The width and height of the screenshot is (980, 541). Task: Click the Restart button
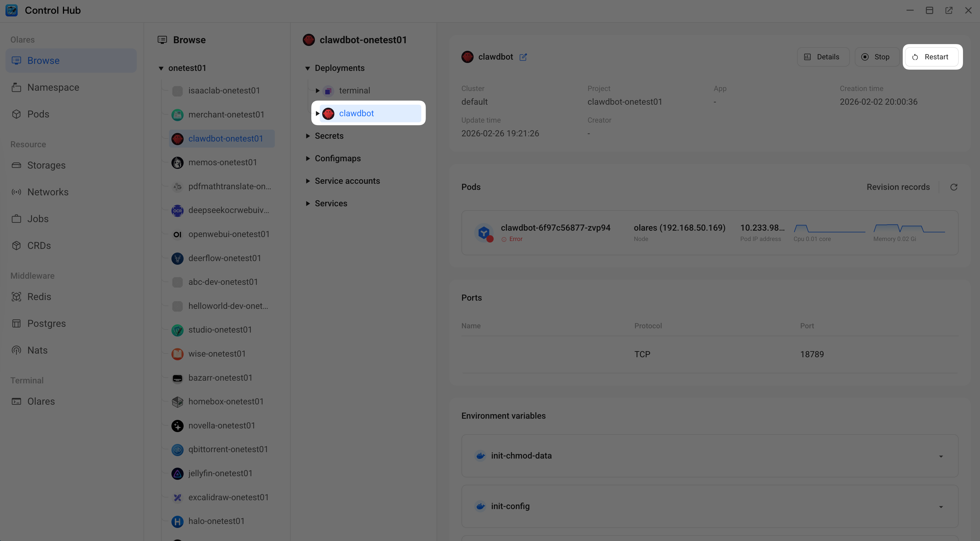tap(932, 56)
